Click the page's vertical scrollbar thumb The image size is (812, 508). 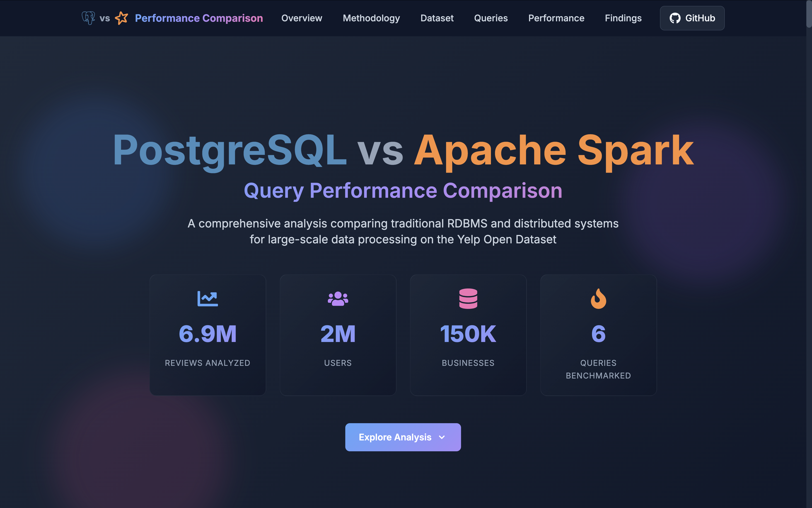(x=809, y=14)
